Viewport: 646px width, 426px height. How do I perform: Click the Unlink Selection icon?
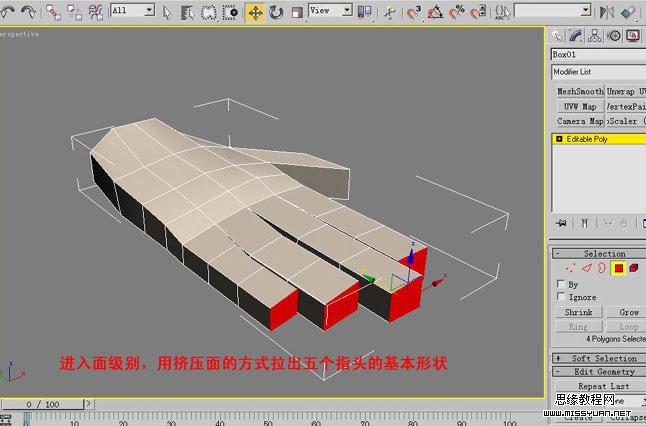pyautogui.click(x=75, y=12)
